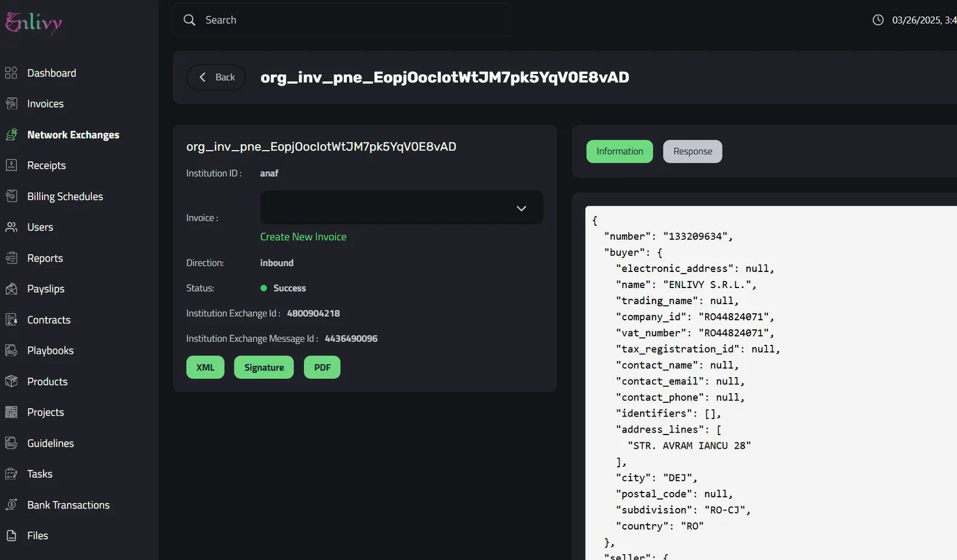Click the JSON address STR. AVRAM IANCU 28
The height and width of the screenshot is (560, 957).
689,445
